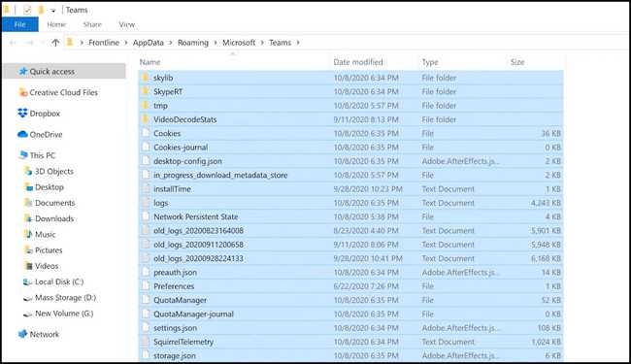Click the tmp folder icon

click(x=146, y=106)
